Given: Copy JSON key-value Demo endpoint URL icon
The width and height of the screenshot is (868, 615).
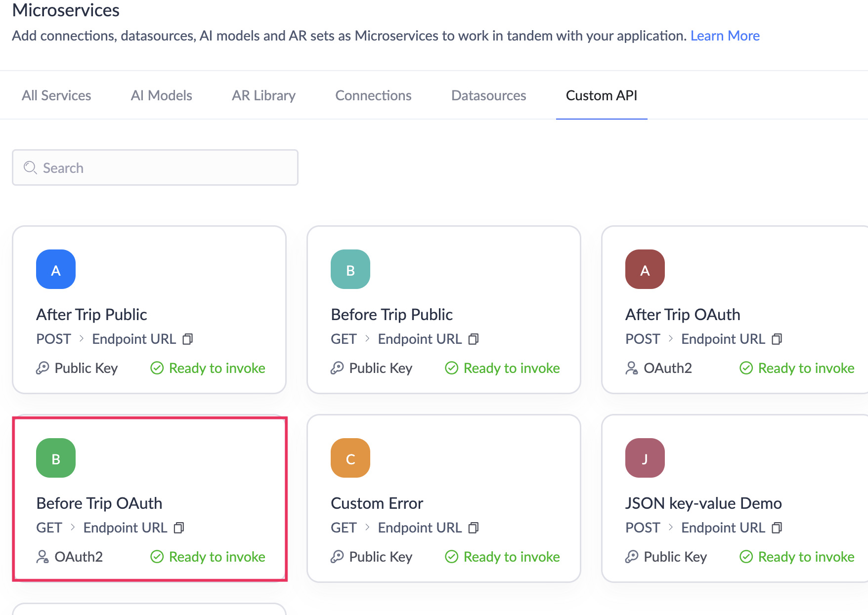Looking at the screenshot, I should coord(777,528).
